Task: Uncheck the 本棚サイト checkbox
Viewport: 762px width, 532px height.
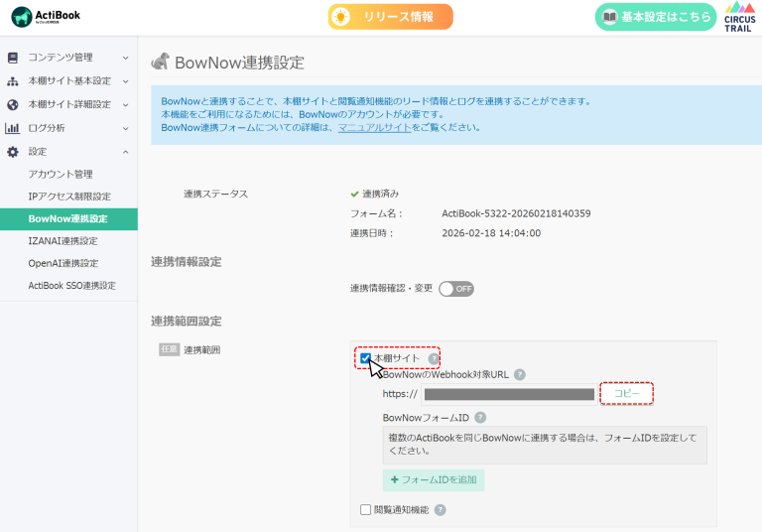Action: click(x=365, y=358)
